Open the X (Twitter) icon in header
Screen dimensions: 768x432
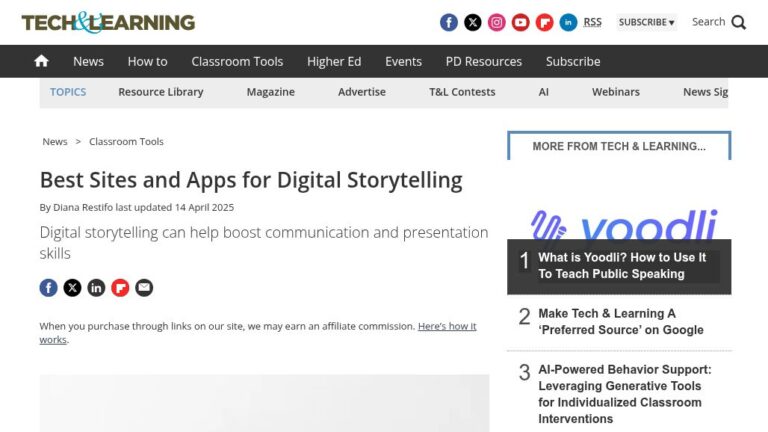(x=473, y=23)
